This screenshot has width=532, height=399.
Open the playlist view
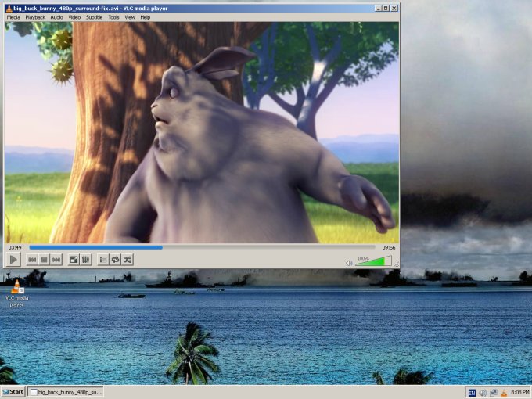pyautogui.click(x=102, y=260)
